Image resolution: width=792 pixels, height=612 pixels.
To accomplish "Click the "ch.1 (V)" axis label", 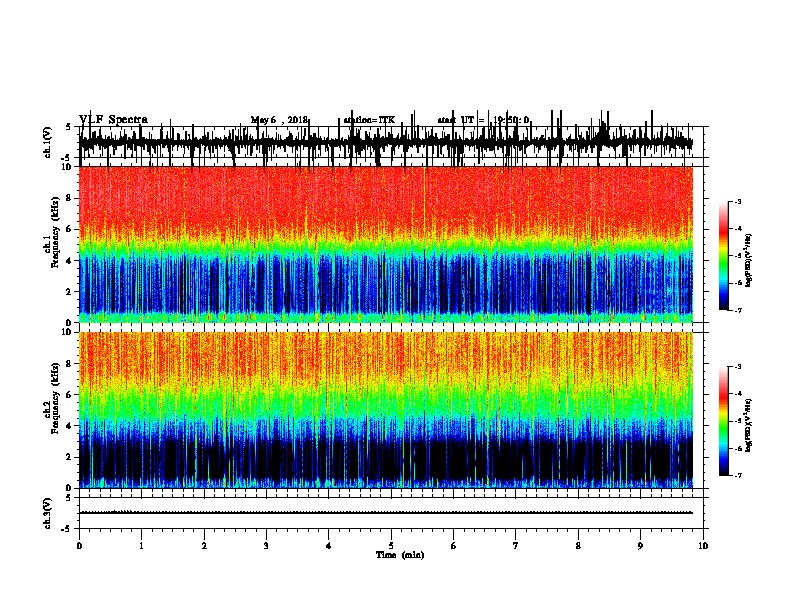I will pos(48,142).
